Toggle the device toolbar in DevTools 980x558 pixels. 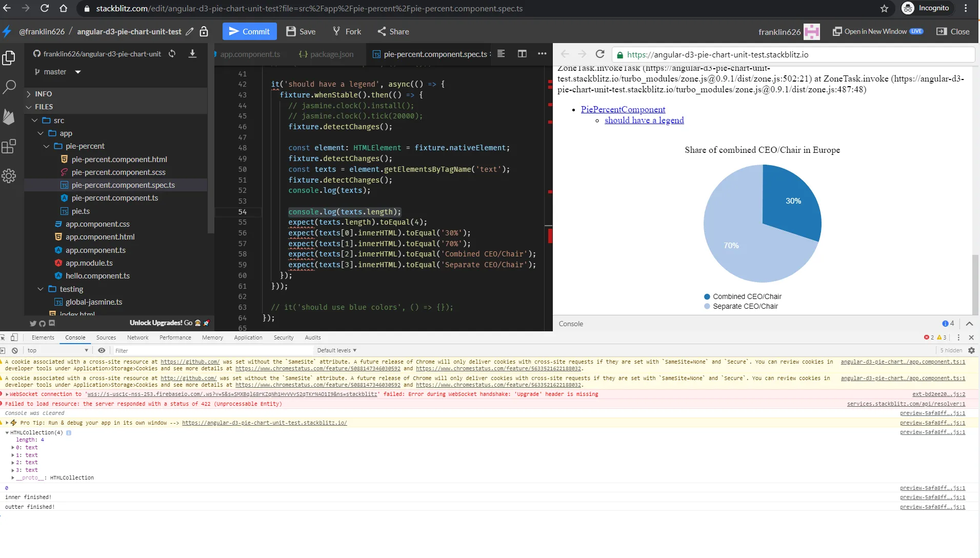[14, 338]
